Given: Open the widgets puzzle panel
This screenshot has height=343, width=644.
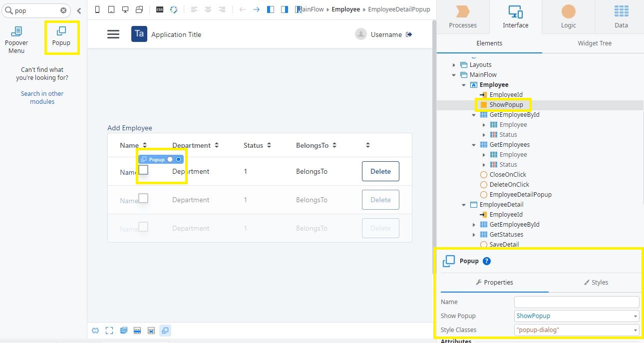Looking at the screenshot, I should point(95,330).
